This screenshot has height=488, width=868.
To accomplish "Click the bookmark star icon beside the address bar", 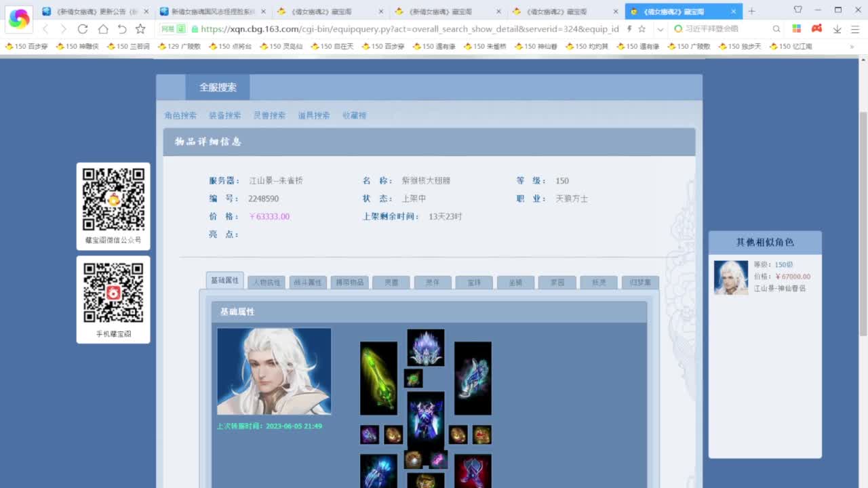I will (642, 28).
